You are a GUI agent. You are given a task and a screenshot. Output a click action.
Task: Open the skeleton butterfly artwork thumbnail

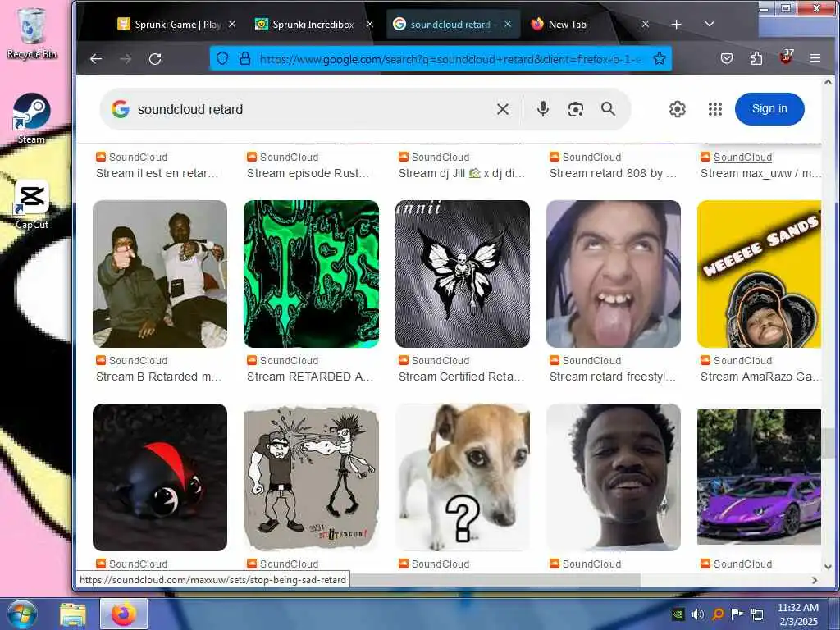coord(463,274)
